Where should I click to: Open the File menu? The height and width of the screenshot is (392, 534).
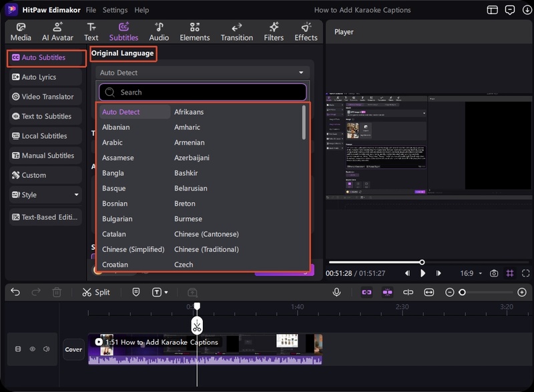click(91, 10)
